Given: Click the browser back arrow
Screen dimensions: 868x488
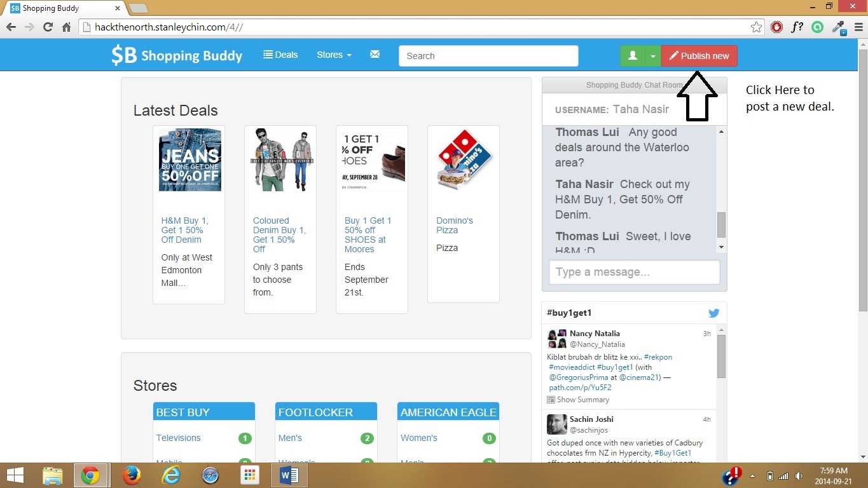Looking at the screenshot, I should click(11, 27).
